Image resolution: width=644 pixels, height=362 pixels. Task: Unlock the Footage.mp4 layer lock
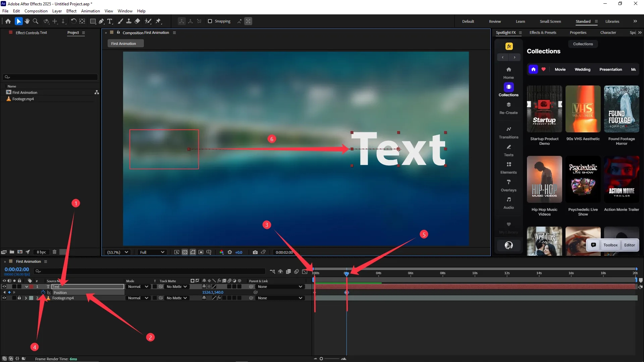click(x=19, y=298)
